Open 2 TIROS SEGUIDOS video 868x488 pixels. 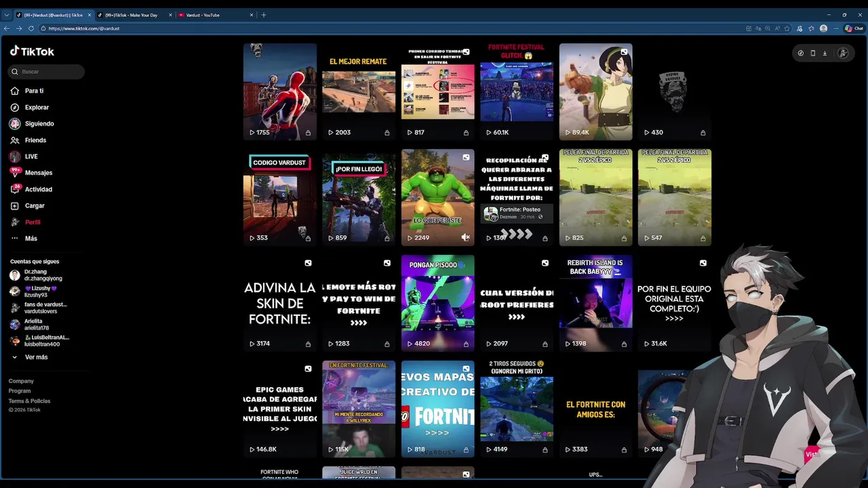tap(517, 409)
